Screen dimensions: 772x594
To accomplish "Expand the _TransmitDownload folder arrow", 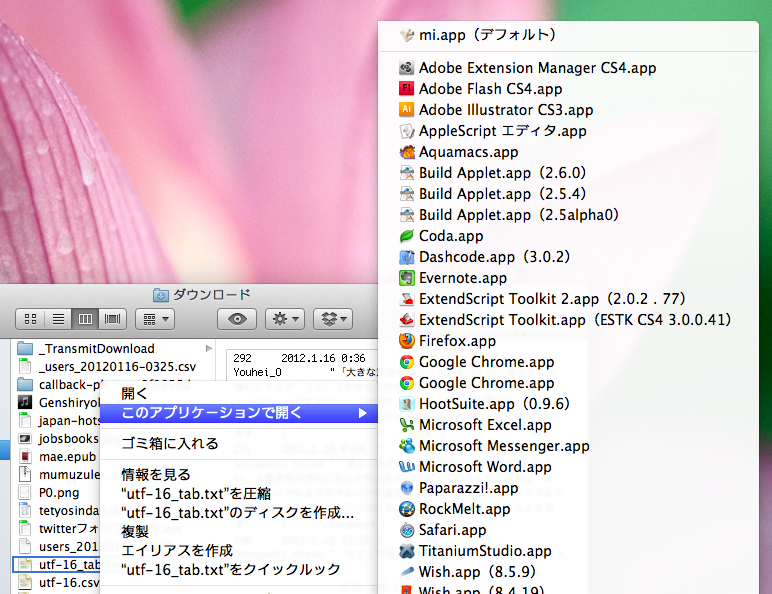I will coord(209,348).
